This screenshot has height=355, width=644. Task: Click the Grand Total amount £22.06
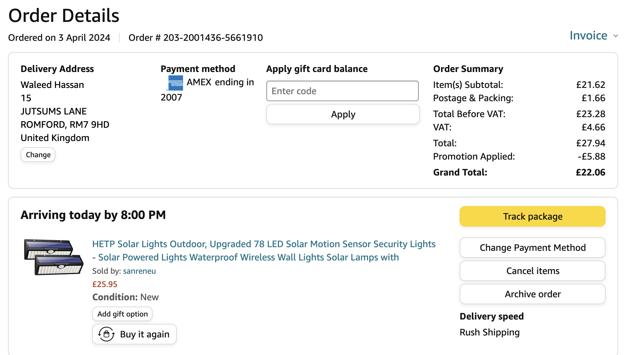click(x=590, y=173)
